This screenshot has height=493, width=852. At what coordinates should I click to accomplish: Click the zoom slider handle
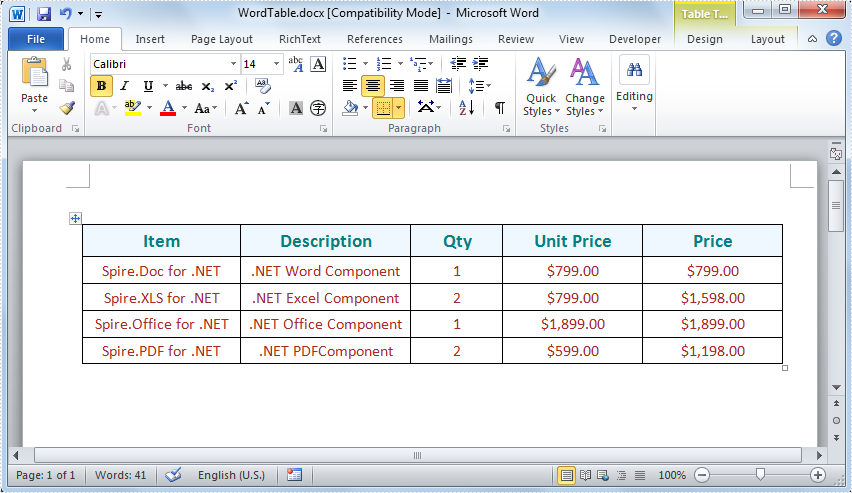click(x=760, y=475)
